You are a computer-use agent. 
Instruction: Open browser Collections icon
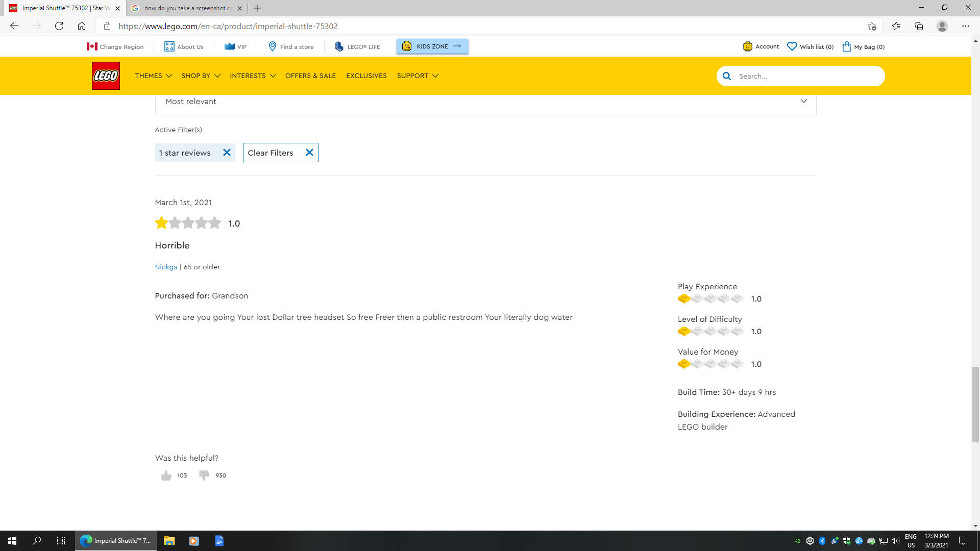click(x=919, y=26)
